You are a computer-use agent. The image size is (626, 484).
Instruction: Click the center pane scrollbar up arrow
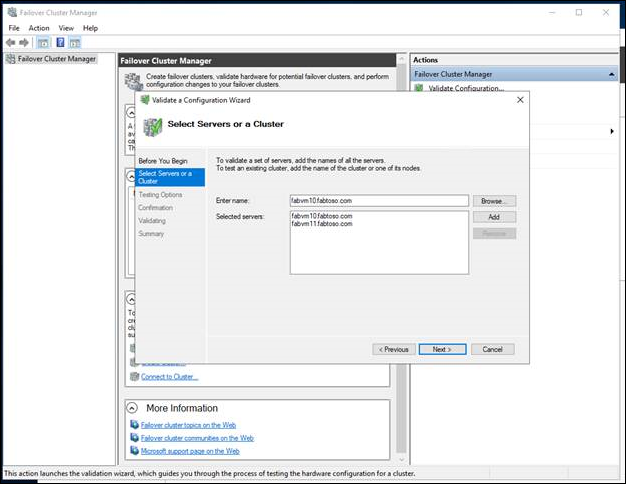[x=401, y=60]
